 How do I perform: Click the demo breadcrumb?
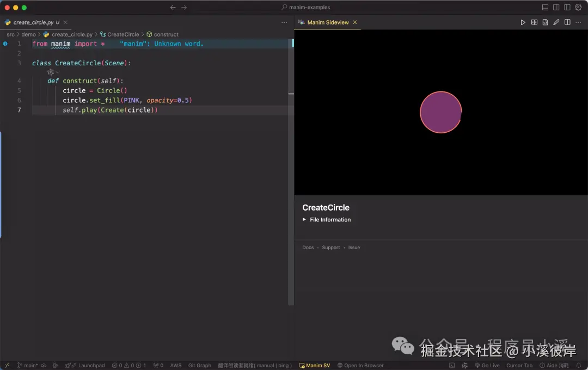click(x=28, y=34)
